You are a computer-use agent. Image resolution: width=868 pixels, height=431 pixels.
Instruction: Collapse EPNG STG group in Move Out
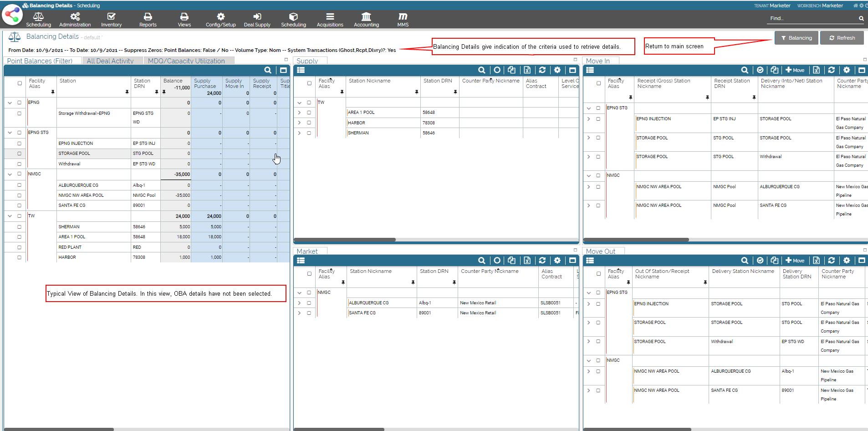(589, 293)
